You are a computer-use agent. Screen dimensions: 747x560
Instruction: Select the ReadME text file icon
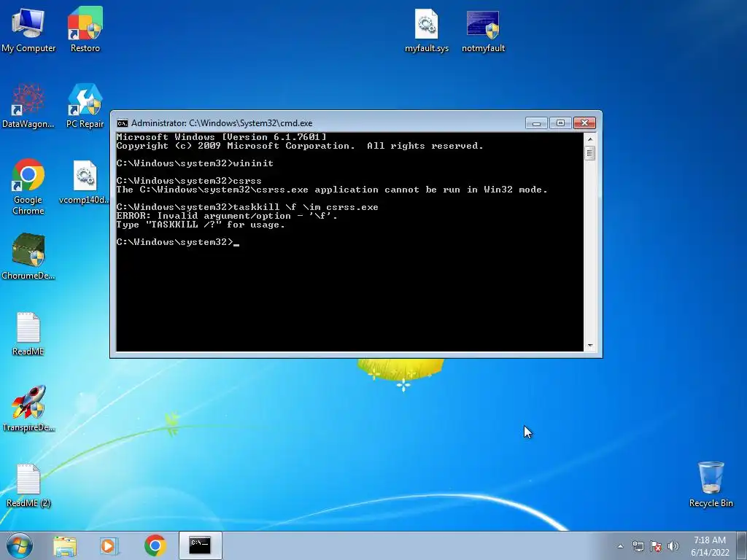point(28,333)
